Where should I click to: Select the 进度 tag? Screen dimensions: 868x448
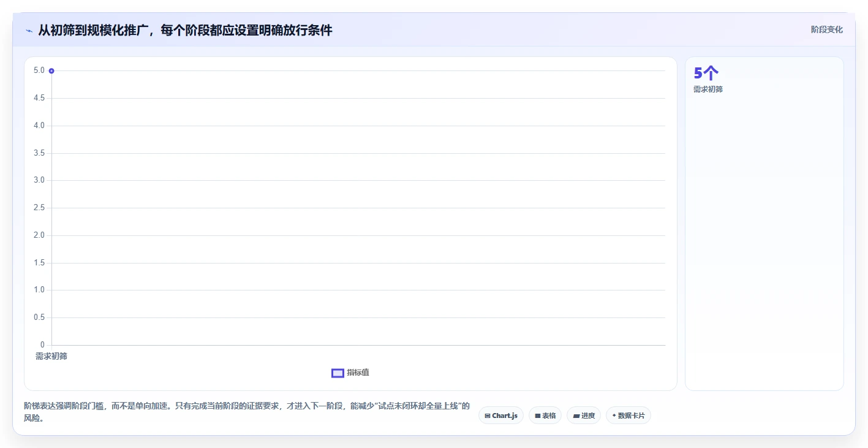(x=584, y=416)
